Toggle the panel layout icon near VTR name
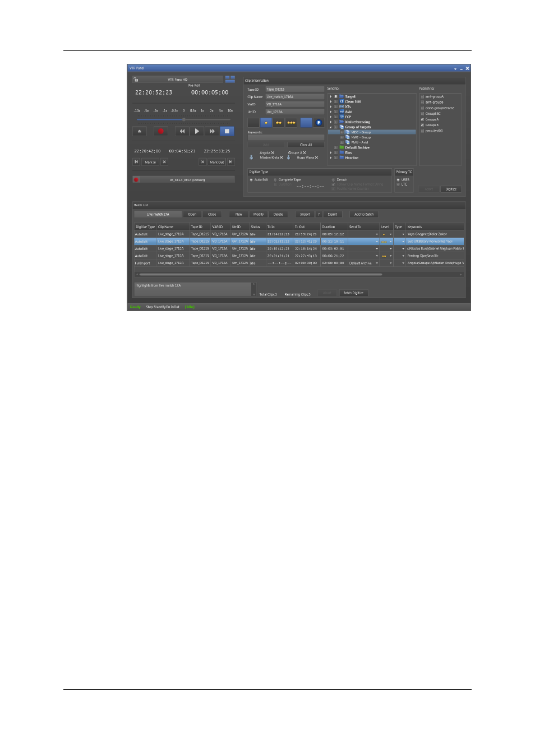 [x=230, y=80]
